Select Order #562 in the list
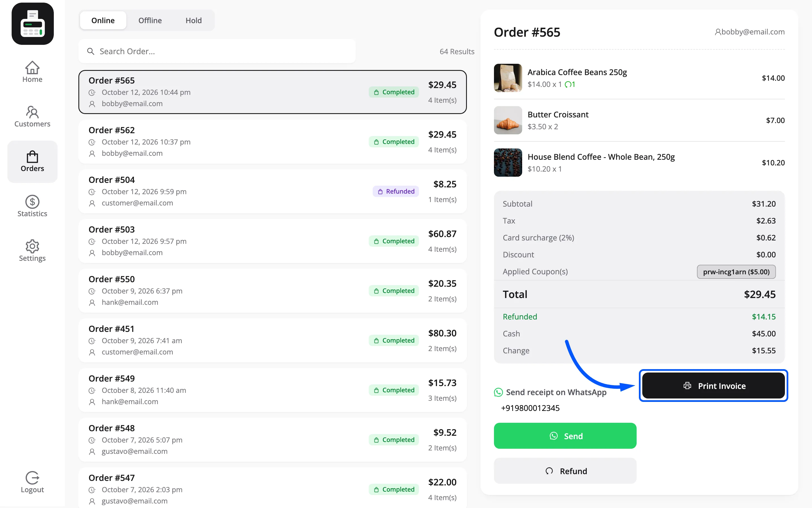Screen dimensions: 812x508 click(272, 142)
